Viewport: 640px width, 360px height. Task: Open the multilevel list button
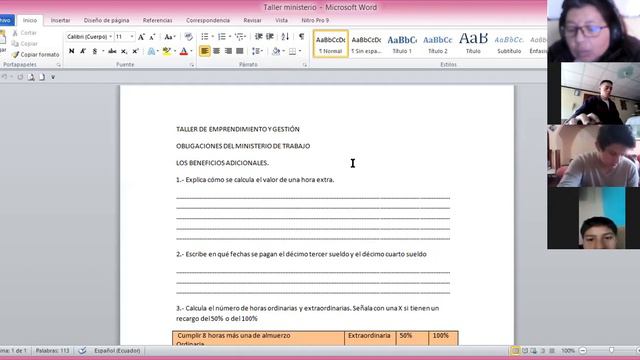click(x=239, y=37)
